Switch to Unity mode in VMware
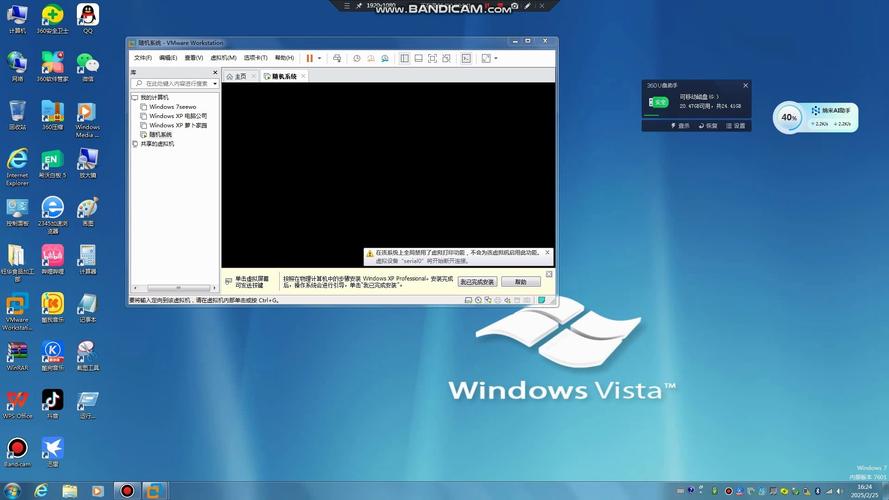 446,58
